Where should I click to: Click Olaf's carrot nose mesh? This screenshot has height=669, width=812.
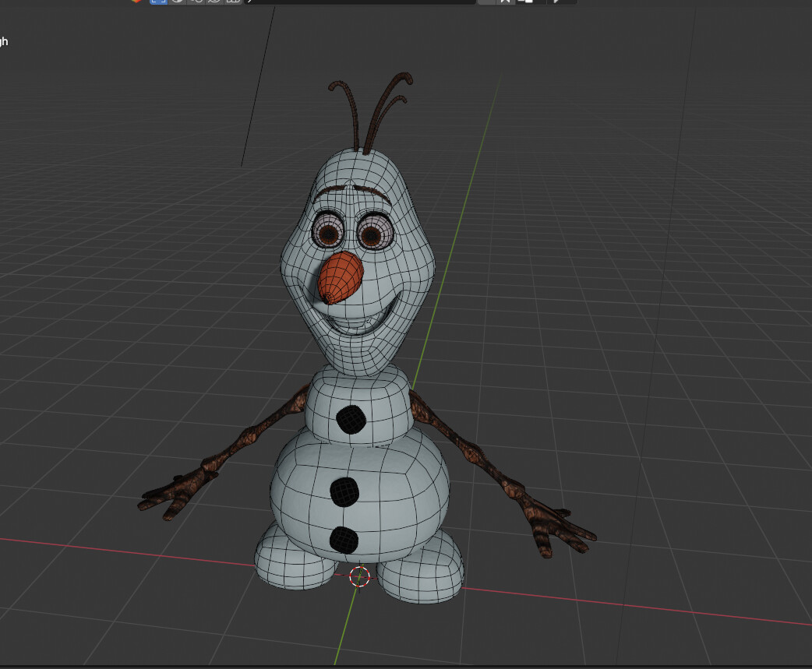point(341,273)
